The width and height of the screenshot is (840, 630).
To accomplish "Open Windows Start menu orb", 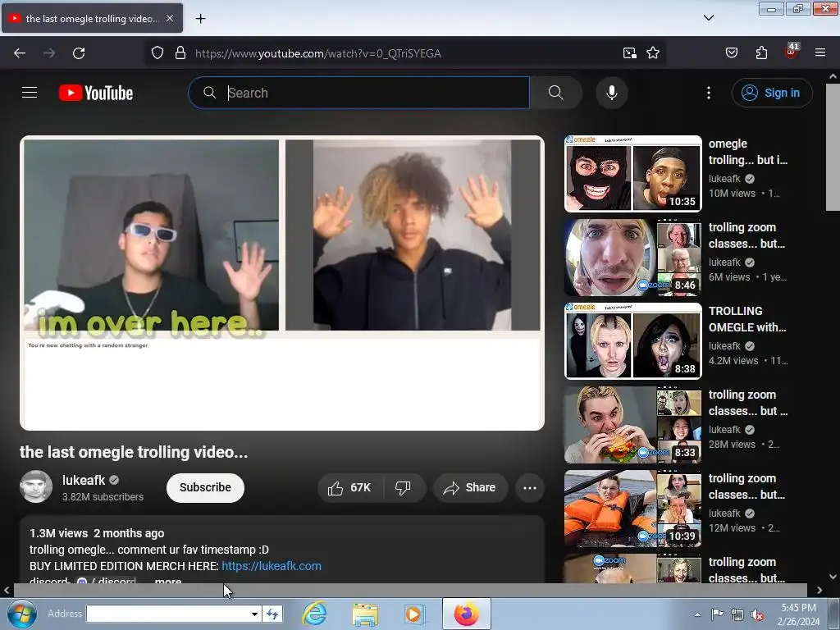I will [21, 614].
